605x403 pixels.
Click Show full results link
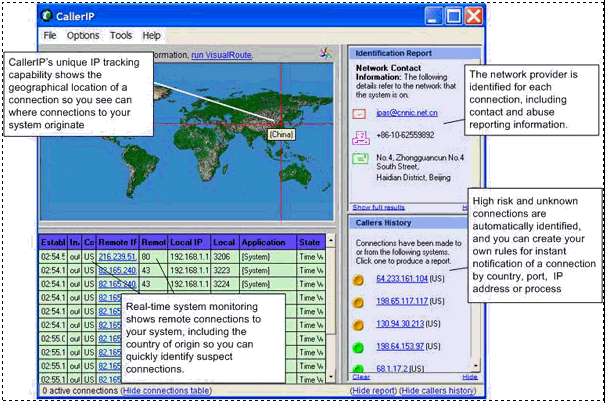(379, 207)
